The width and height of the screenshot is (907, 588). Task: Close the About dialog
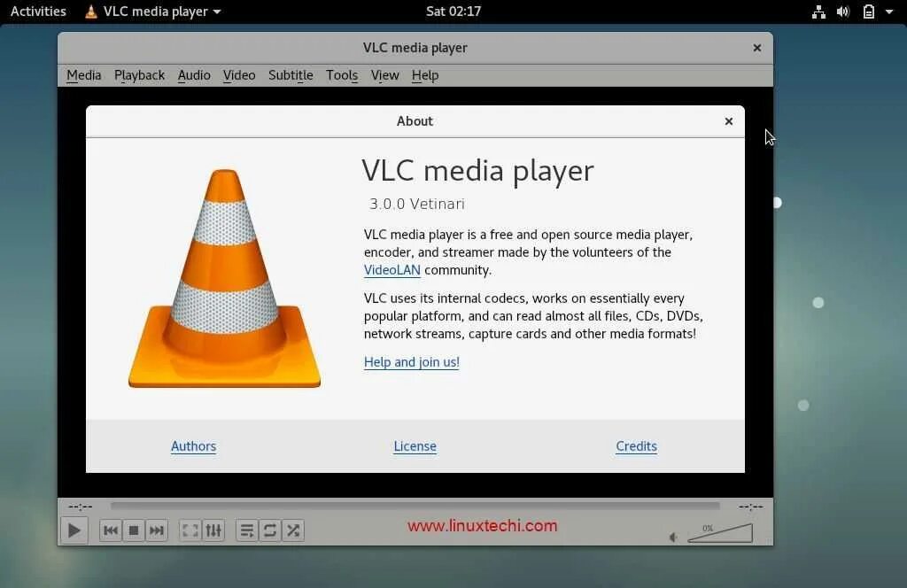pos(729,121)
